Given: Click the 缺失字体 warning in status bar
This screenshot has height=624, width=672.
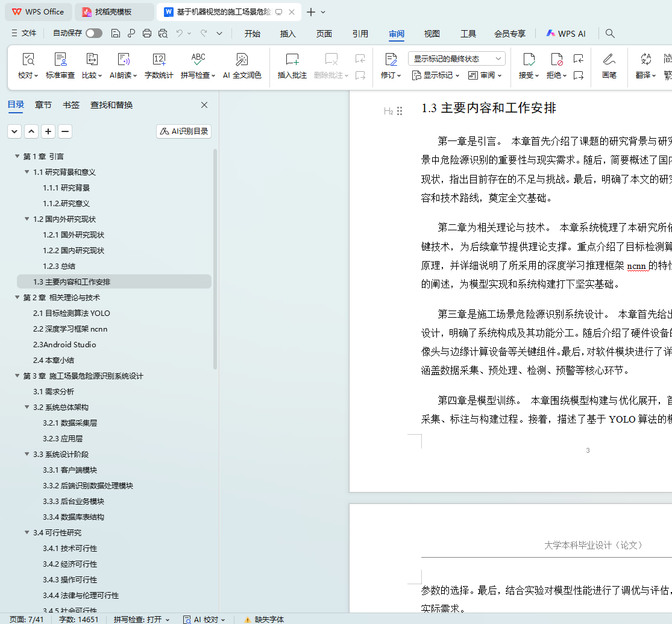Looking at the screenshot, I should (x=263, y=619).
